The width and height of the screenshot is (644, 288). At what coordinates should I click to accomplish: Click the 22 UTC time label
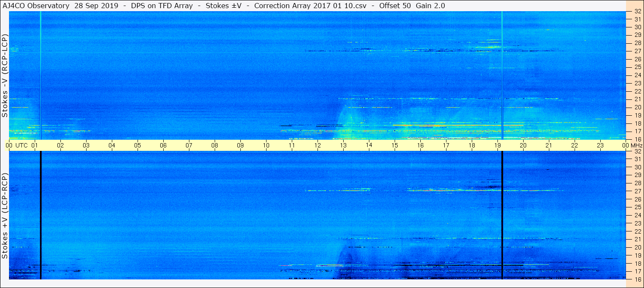tap(575, 145)
